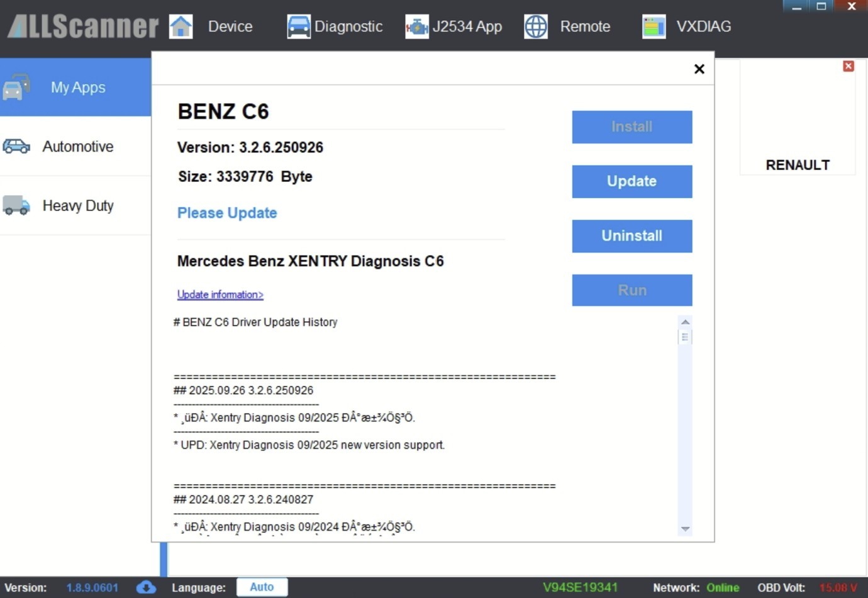
Task: Click the Remote globe icon
Action: [536, 26]
